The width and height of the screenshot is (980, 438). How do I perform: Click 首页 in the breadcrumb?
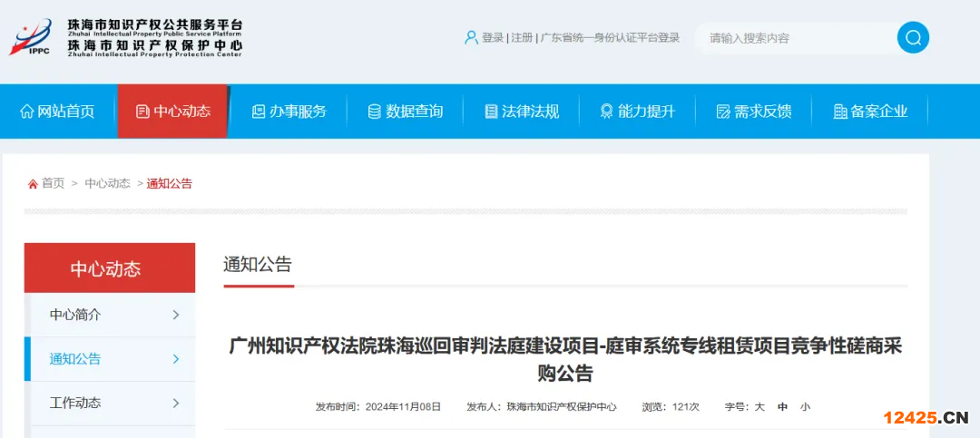(54, 184)
